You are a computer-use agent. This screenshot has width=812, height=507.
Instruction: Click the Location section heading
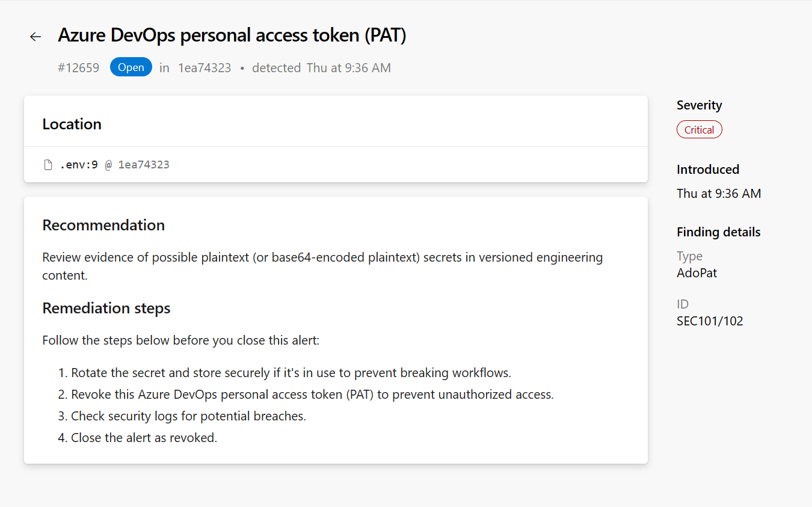(x=72, y=124)
